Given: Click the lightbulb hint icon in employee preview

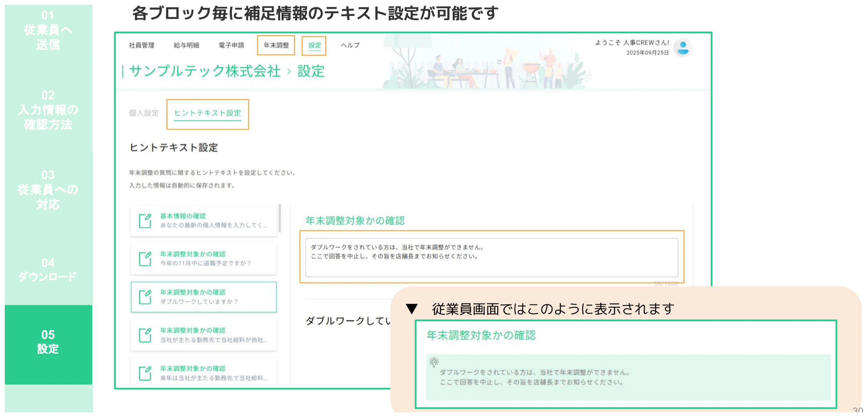Looking at the screenshot, I should [x=434, y=362].
